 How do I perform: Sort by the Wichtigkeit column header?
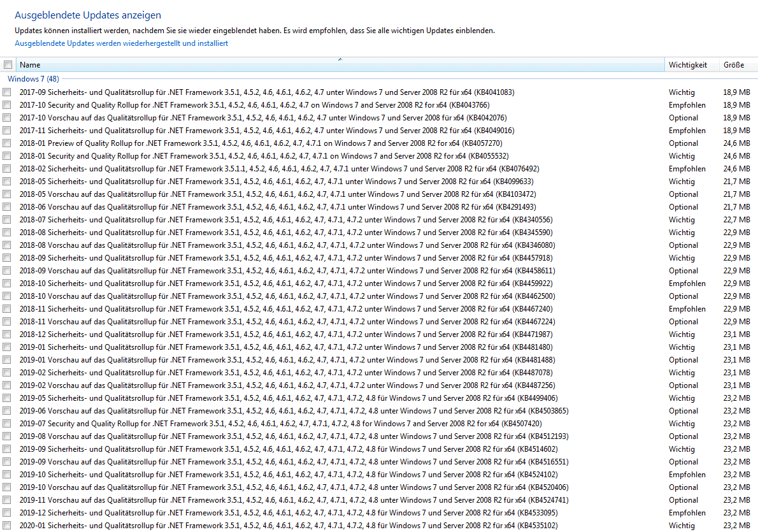click(x=692, y=65)
